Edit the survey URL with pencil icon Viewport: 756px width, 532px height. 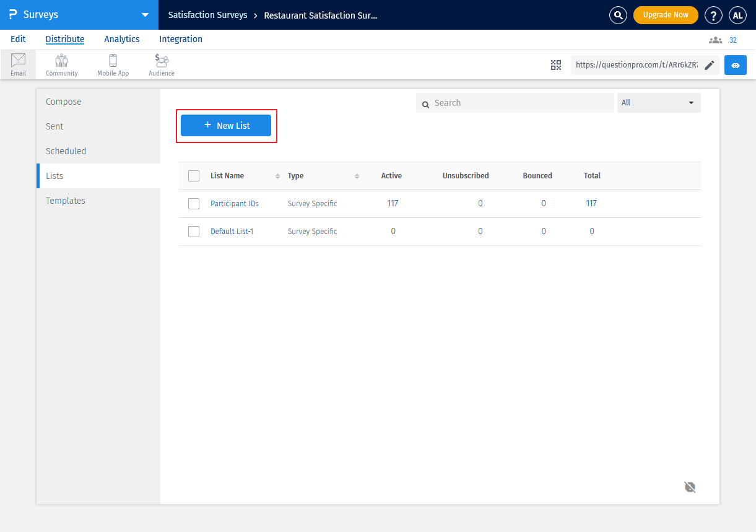[x=710, y=65]
